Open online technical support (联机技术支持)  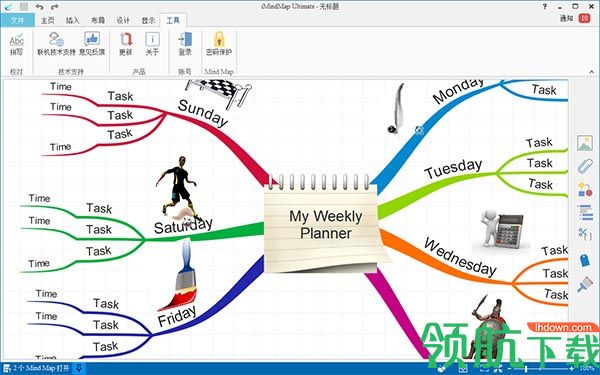click(56, 44)
